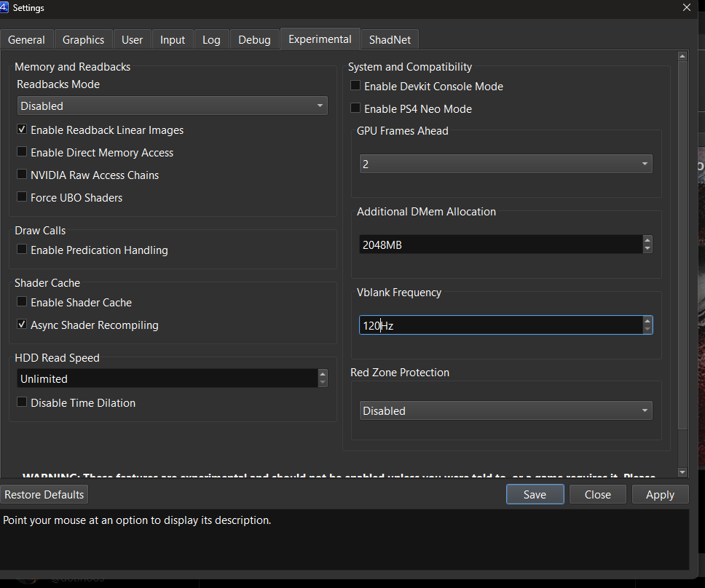Screen dimensions: 705x588
Task: Open the ShadNet tab
Action: coord(390,39)
